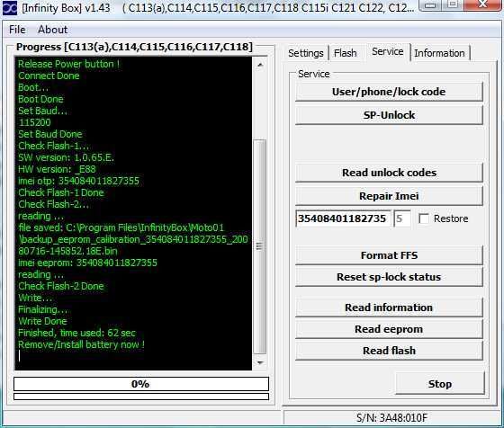Click the Format FFS button

389,255
